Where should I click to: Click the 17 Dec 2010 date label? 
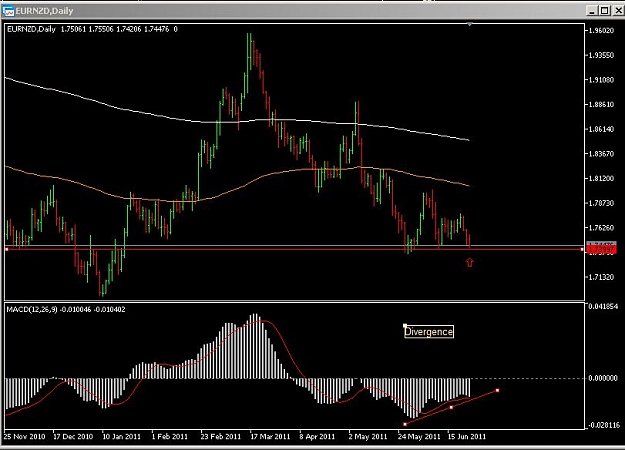(x=73, y=437)
